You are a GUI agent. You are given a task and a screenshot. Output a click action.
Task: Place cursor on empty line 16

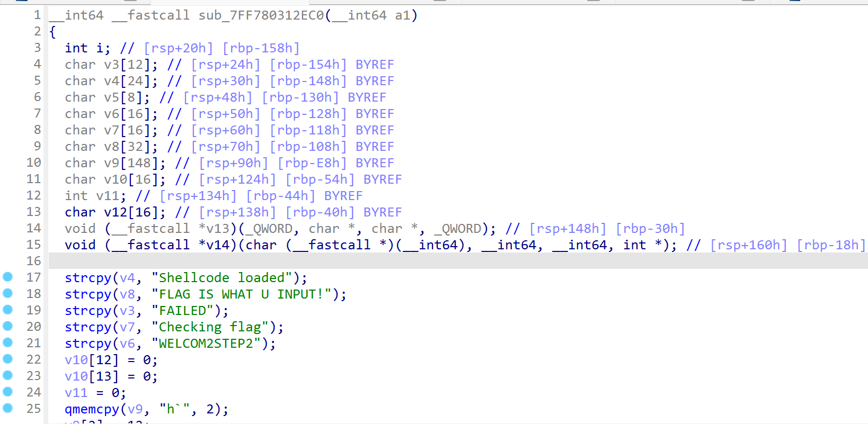click(x=318, y=261)
